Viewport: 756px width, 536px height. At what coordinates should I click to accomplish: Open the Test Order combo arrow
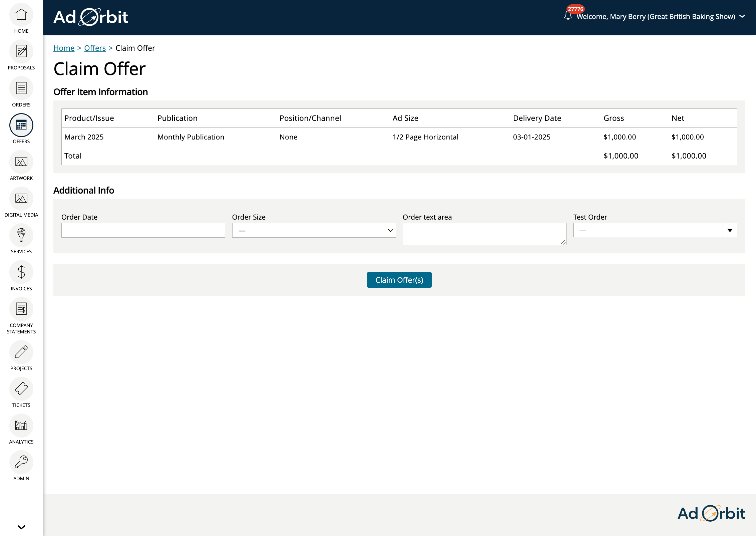click(730, 230)
